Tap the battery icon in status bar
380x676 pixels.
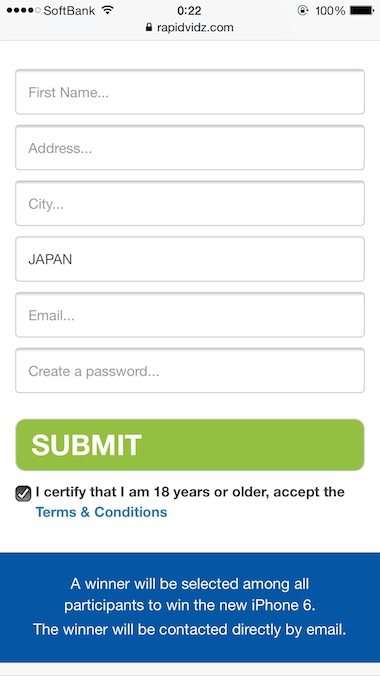(x=362, y=10)
